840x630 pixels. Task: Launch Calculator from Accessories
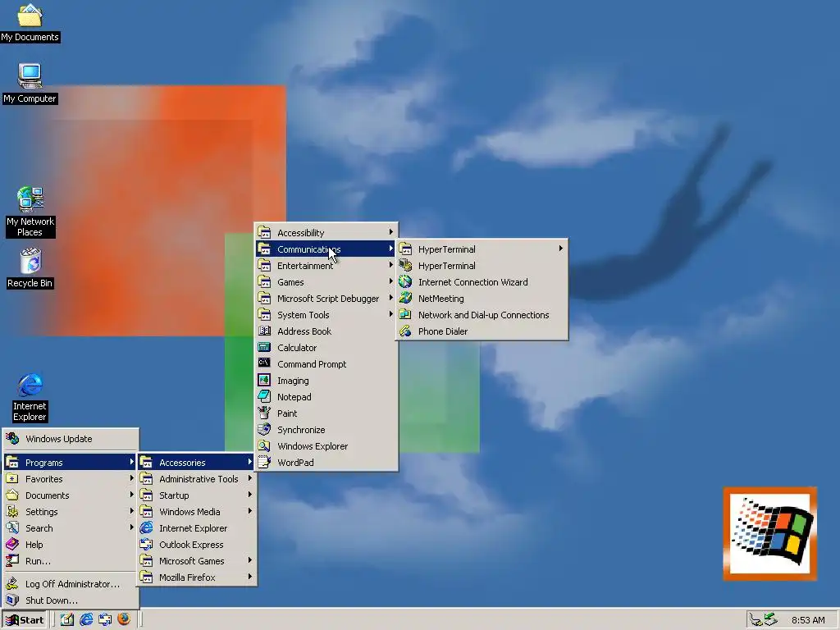pos(326,348)
